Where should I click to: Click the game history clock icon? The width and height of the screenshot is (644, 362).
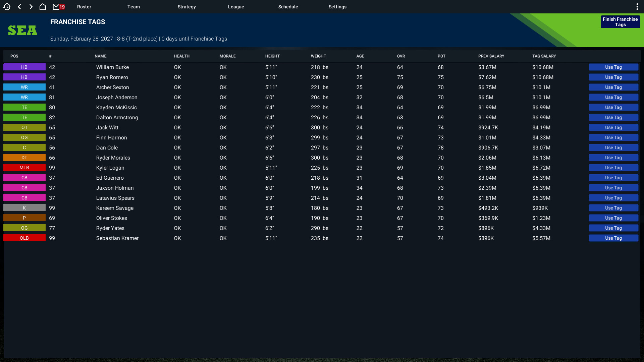click(7, 6)
